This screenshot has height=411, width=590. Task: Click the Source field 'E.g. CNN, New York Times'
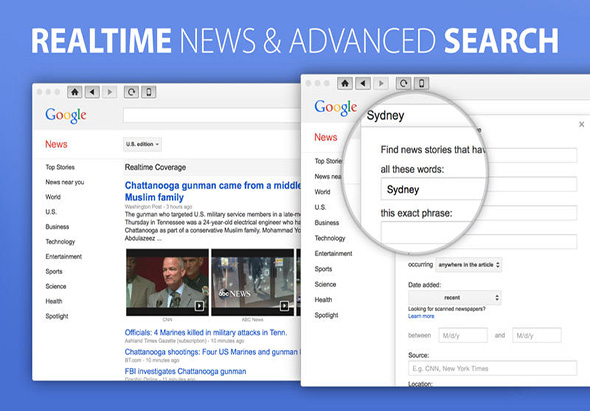pos(492,368)
